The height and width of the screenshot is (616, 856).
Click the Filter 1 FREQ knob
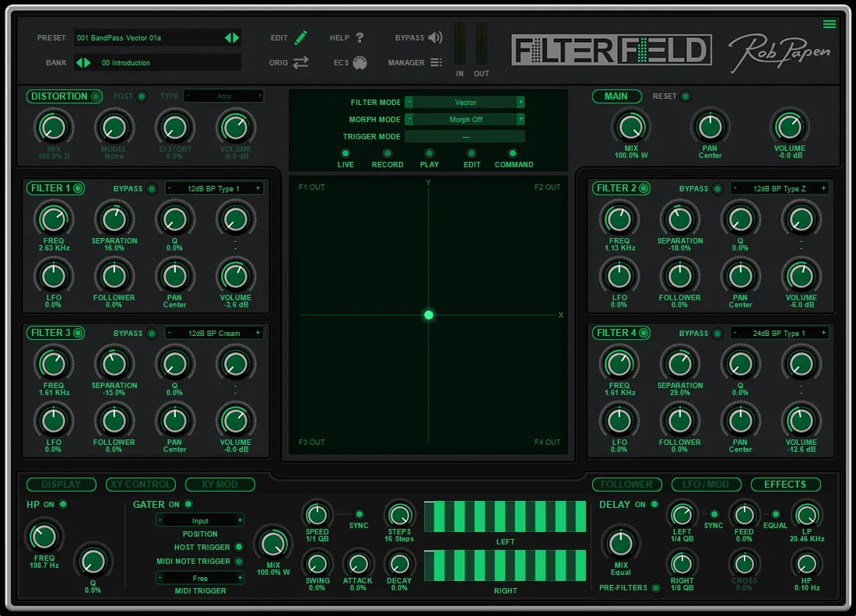point(54,219)
